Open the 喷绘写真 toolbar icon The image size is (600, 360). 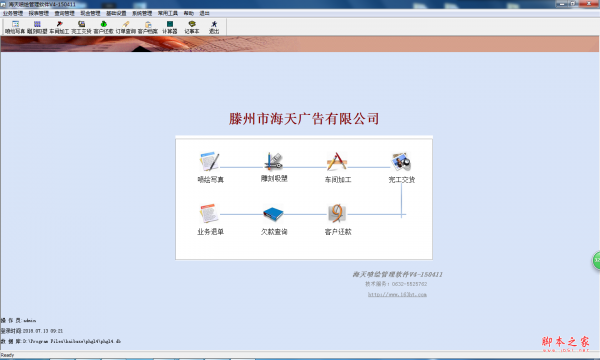[15, 27]
